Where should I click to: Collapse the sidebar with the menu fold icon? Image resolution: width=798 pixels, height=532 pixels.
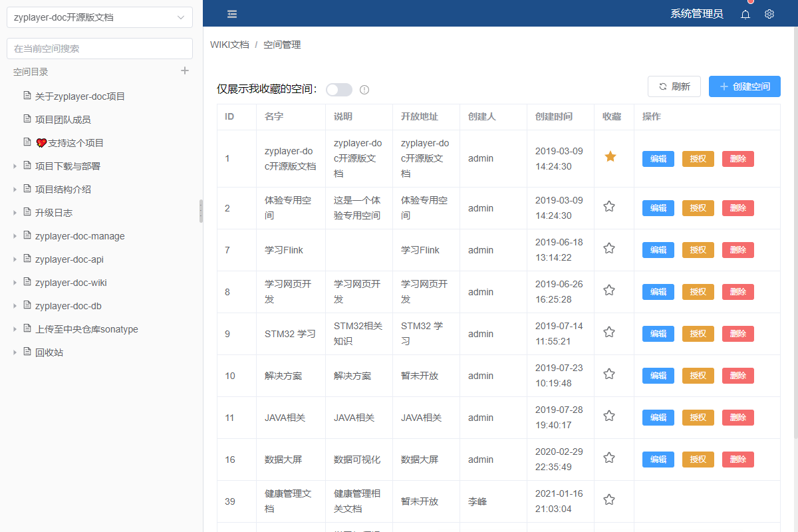click(231, 14)
